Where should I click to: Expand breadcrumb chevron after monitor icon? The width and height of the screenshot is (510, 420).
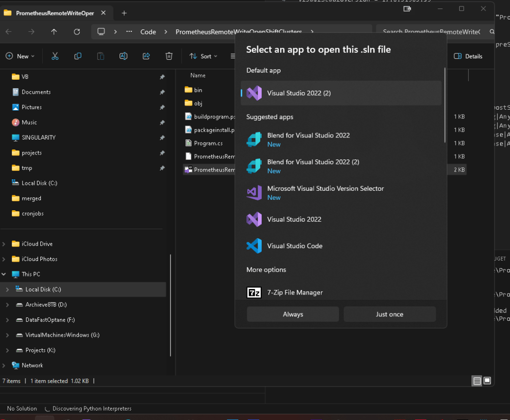coord(116,32)
